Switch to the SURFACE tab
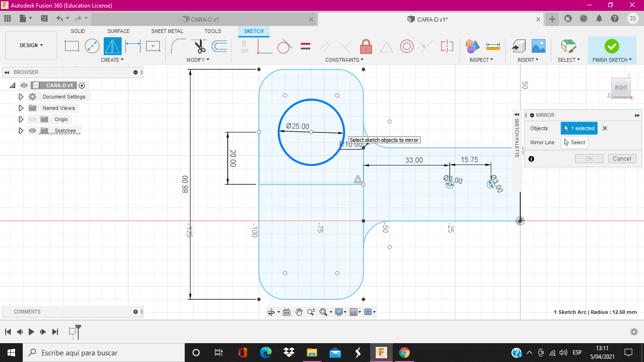 point(118,31)
